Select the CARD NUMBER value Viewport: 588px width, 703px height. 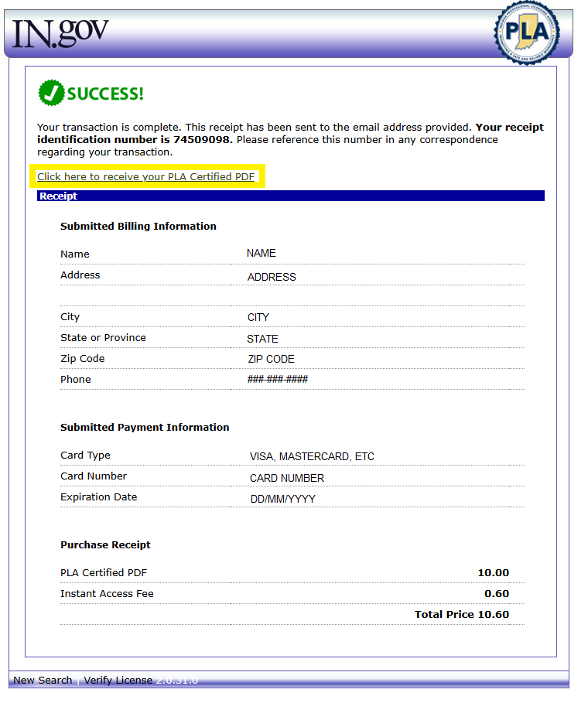[x=287, y=478]
